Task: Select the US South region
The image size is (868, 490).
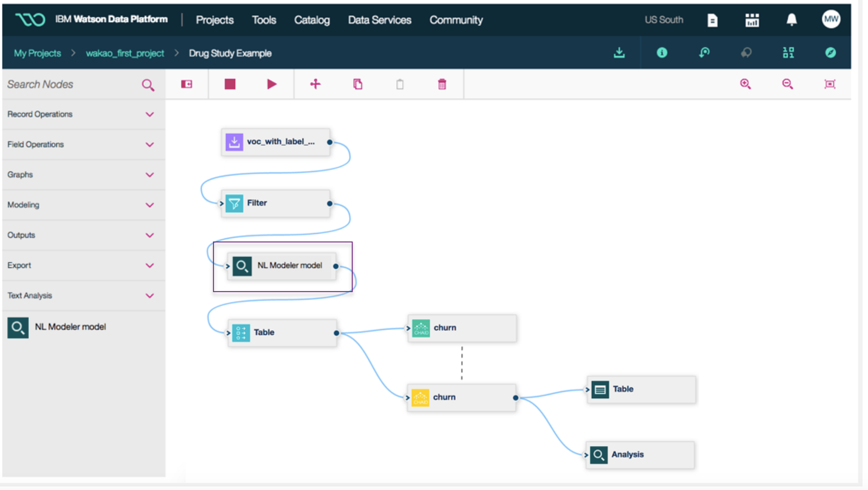Action: 664,20
